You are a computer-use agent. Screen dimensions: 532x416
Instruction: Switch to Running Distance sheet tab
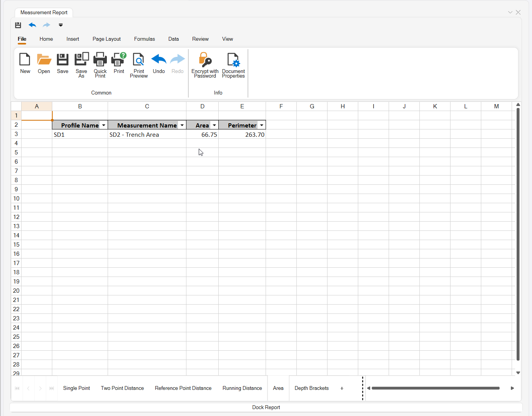[242, 388]
